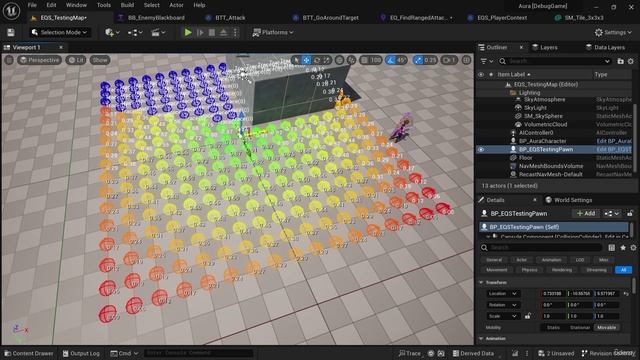Open camera speed setting
This screenshot has height=360, width=640.
pyautogui.click(x=449, y=60)
